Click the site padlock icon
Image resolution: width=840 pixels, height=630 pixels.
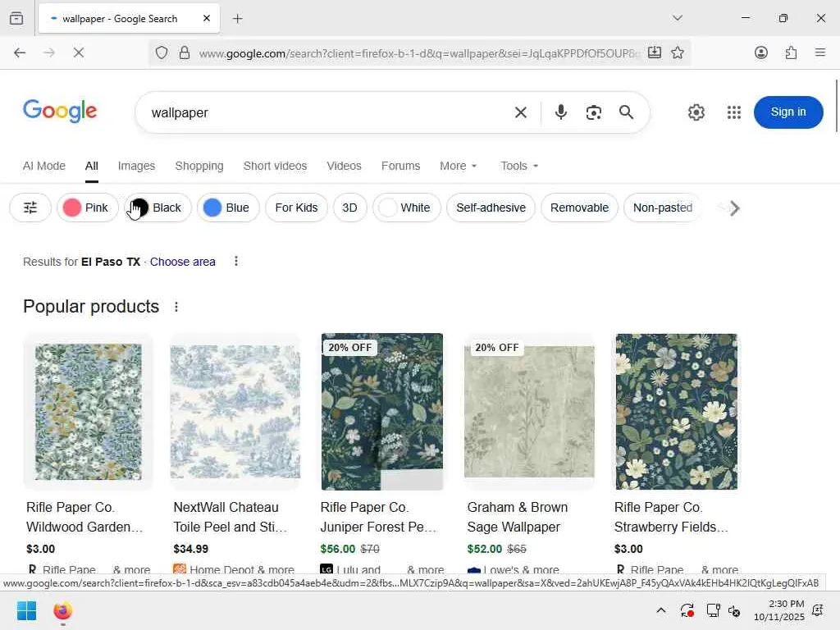coord(185,52)
